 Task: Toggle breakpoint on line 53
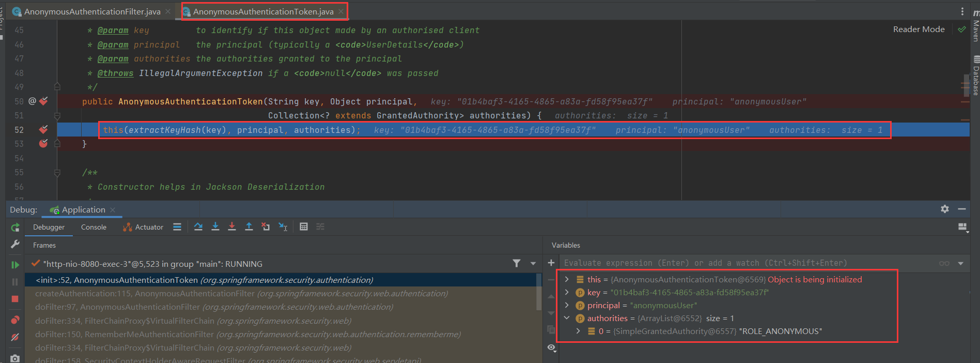[x=43, y=143]
